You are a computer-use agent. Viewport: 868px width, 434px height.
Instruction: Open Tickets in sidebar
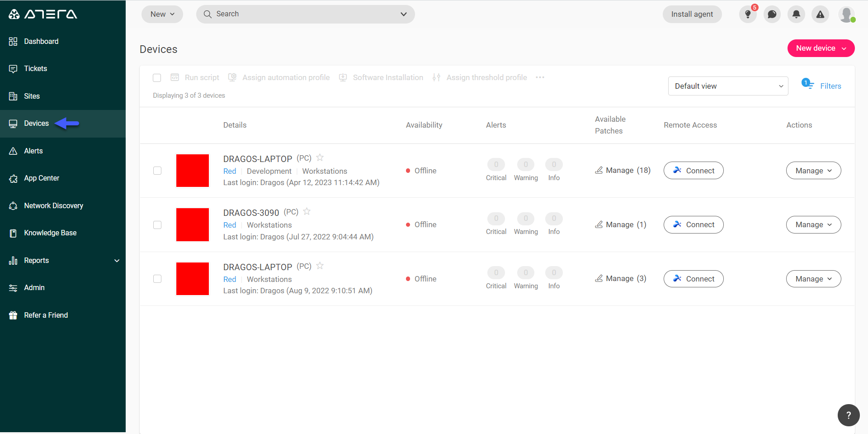tap(63, 68)
